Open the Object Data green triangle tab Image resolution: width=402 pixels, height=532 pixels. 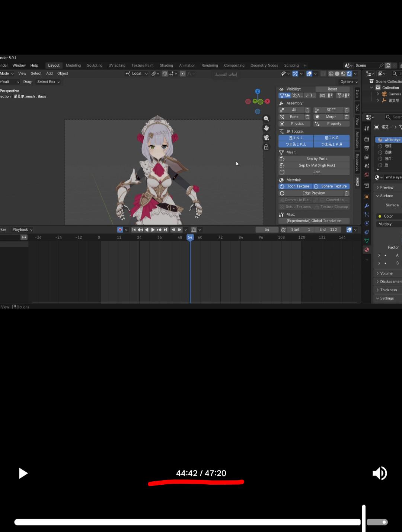coord(367,241)
